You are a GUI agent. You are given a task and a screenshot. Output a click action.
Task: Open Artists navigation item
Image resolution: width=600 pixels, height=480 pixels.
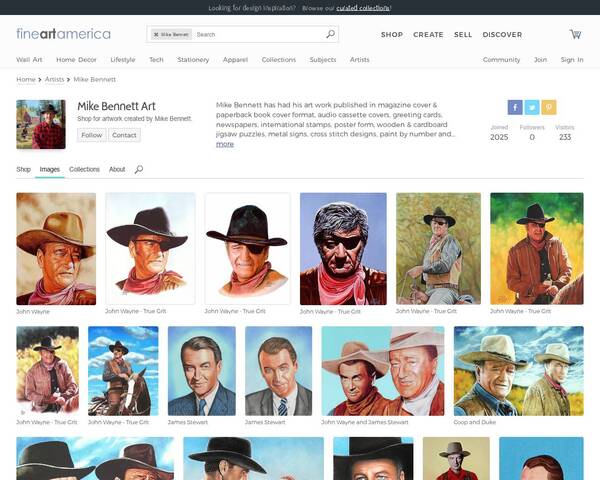pyautogui.click(x=360, y=60)
